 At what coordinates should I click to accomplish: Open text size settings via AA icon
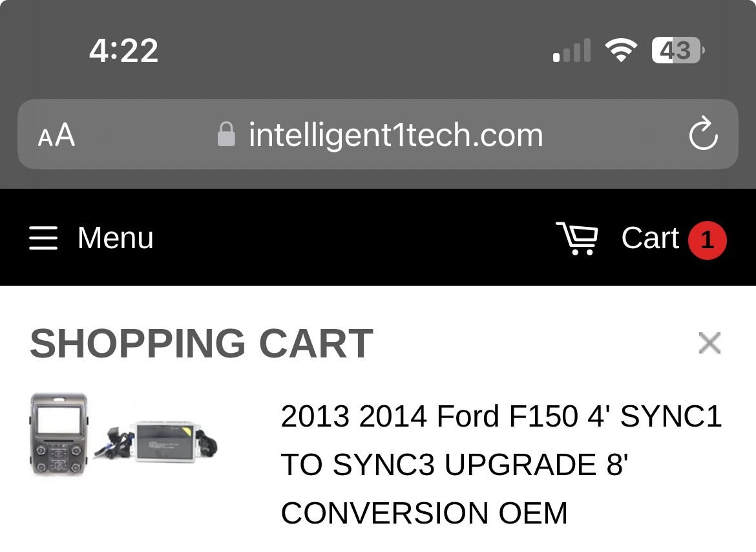[56, 134]
